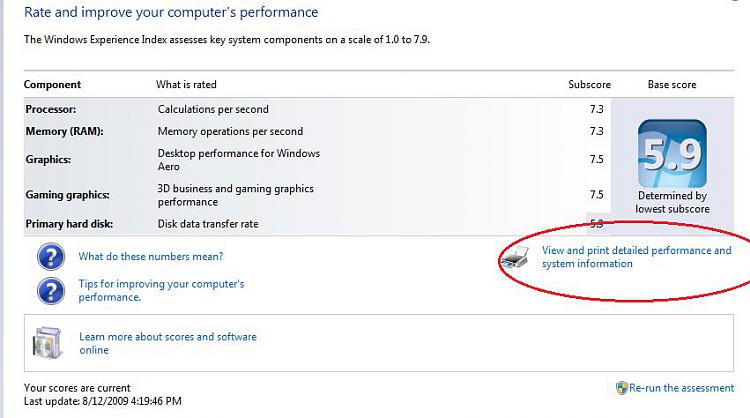
Task: Open 'What do these numbers mean?' link
Action: (151, 256)
